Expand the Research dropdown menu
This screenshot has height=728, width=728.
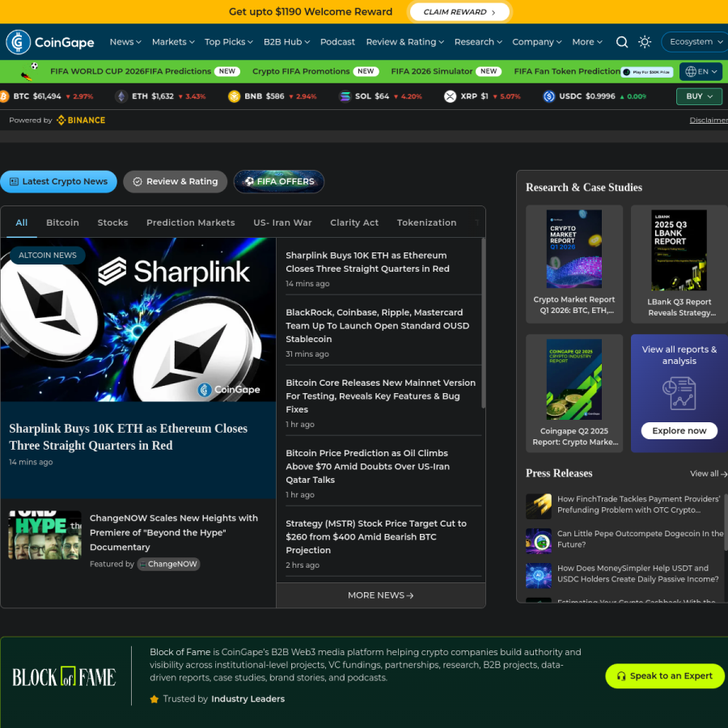(478, 42)
